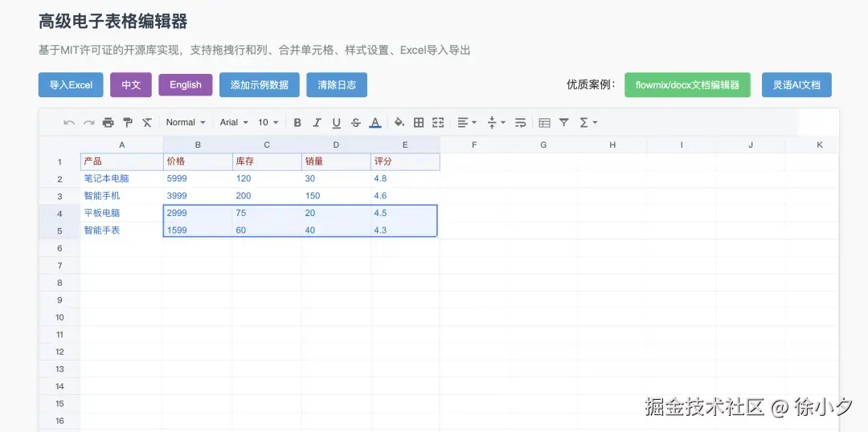
Task: Select the paint format tool
Action: pyautogui.click(x=127, y=123)
